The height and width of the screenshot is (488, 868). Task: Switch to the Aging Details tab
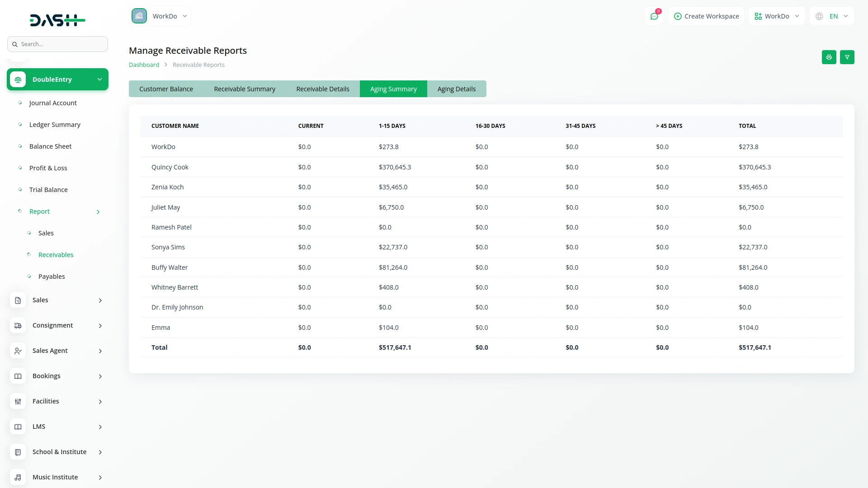tap(456, 89)
